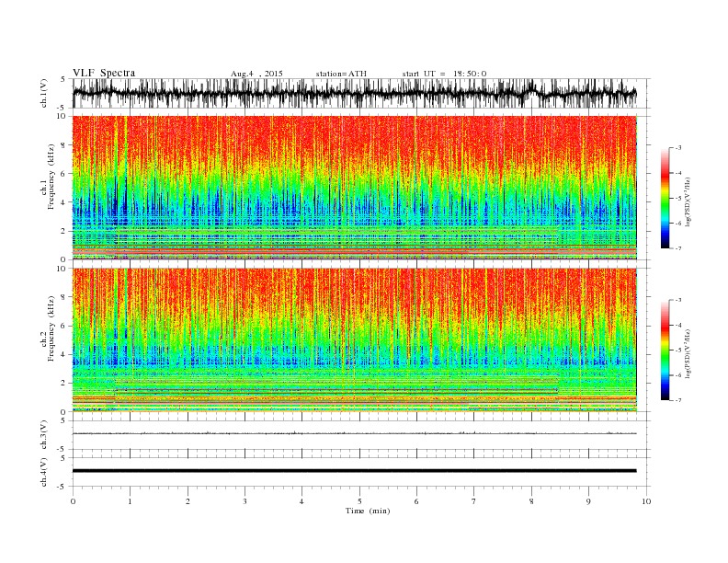Click the '8' tick on the time axis

pyautogui.click(x=531, y=501)
